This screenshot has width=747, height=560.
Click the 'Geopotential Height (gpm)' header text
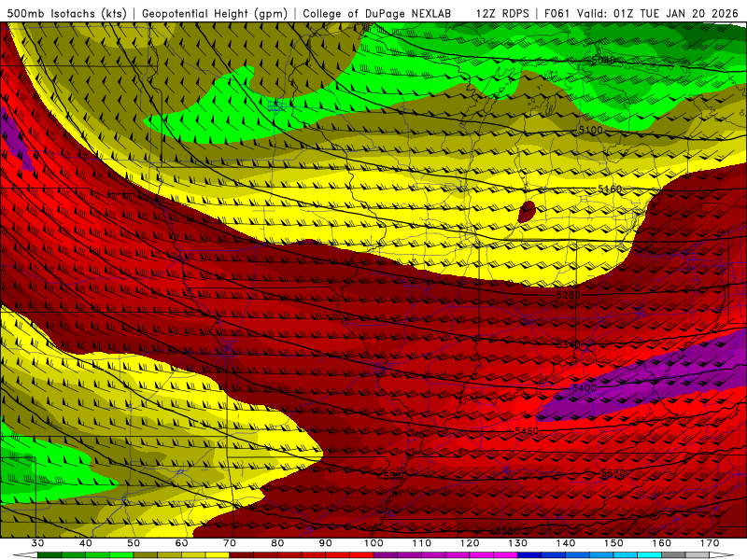pyautogui.click(x=215, y=13)
